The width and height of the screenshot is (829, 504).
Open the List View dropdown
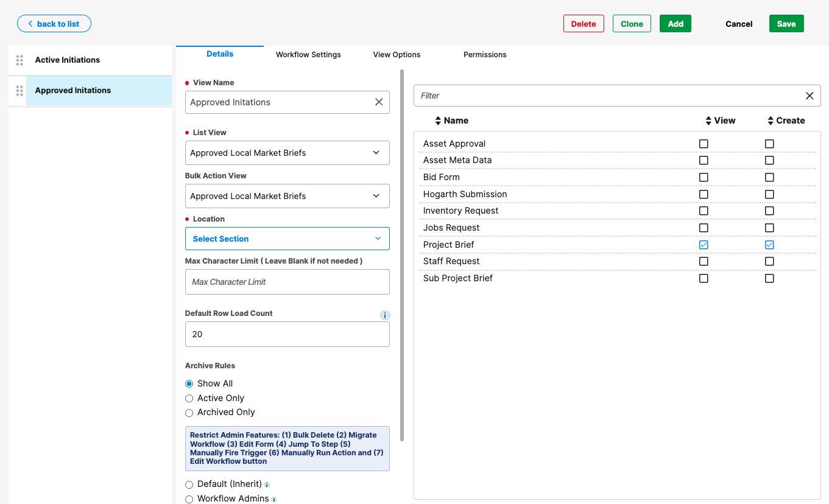click(x=288, y=153)
